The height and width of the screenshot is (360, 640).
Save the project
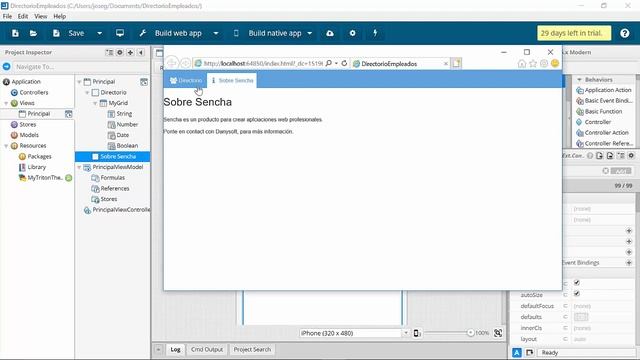[x=69, y=33]
